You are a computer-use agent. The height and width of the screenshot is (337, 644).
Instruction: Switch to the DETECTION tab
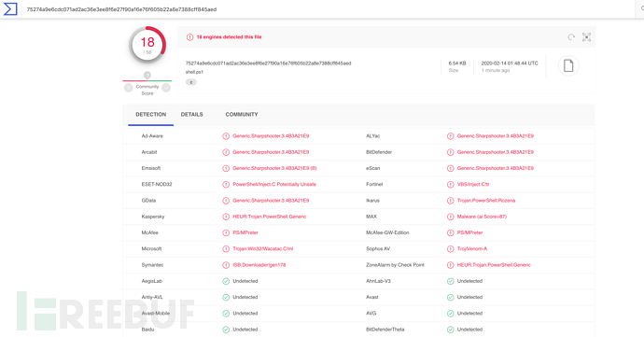pyautogui.click(x=150, y=115)
